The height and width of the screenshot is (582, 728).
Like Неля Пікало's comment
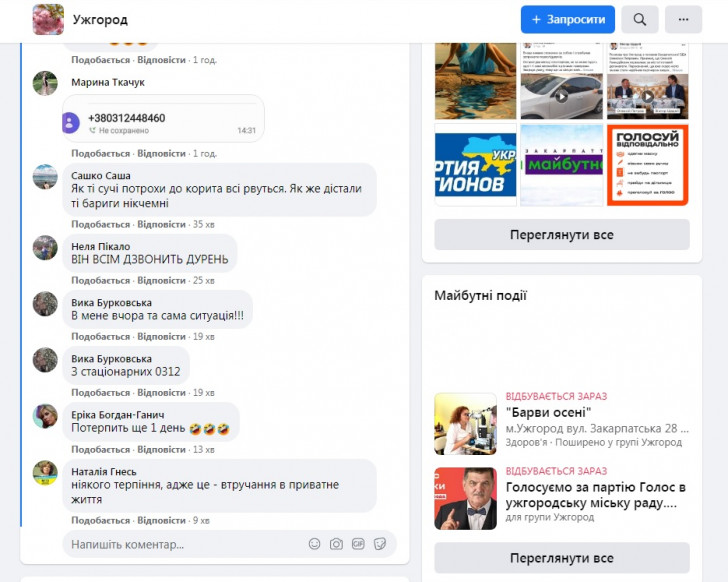click(100, 280)
